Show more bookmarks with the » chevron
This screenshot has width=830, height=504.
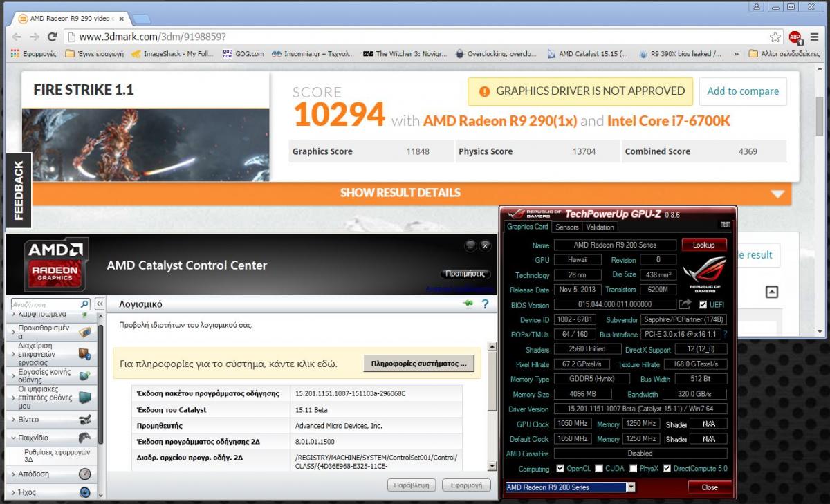(736, 53)
